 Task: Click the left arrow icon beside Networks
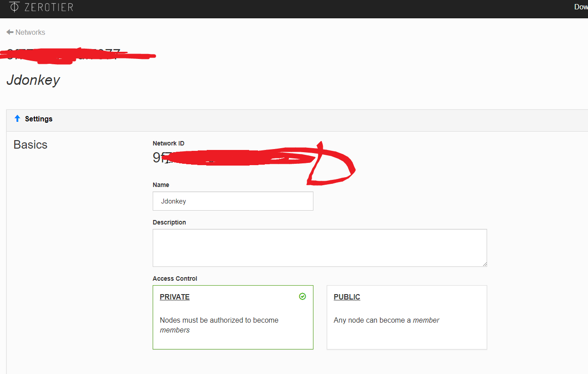click(x=10, y=32)
